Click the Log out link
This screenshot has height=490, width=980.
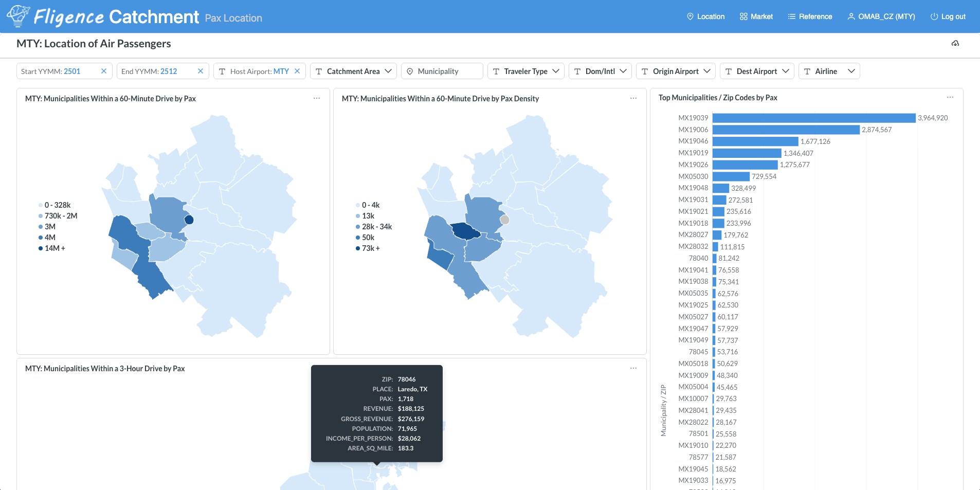pyautogui.click(x=948, y=16)
